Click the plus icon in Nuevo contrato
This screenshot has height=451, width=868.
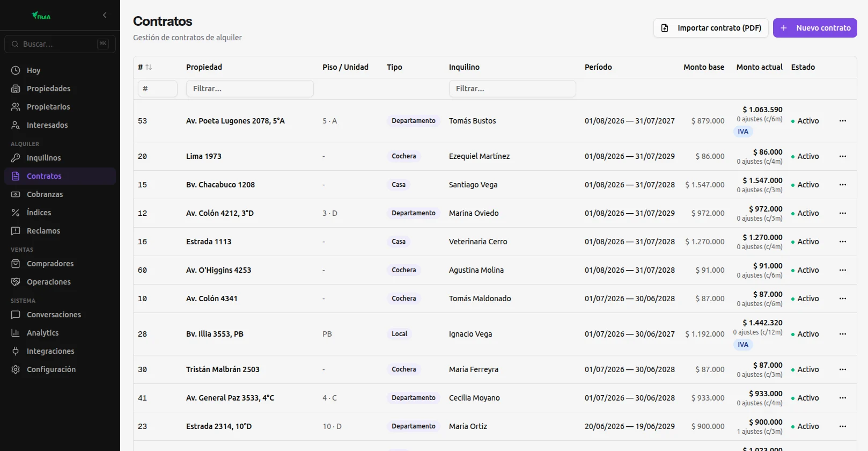click(x=784, y=28)
